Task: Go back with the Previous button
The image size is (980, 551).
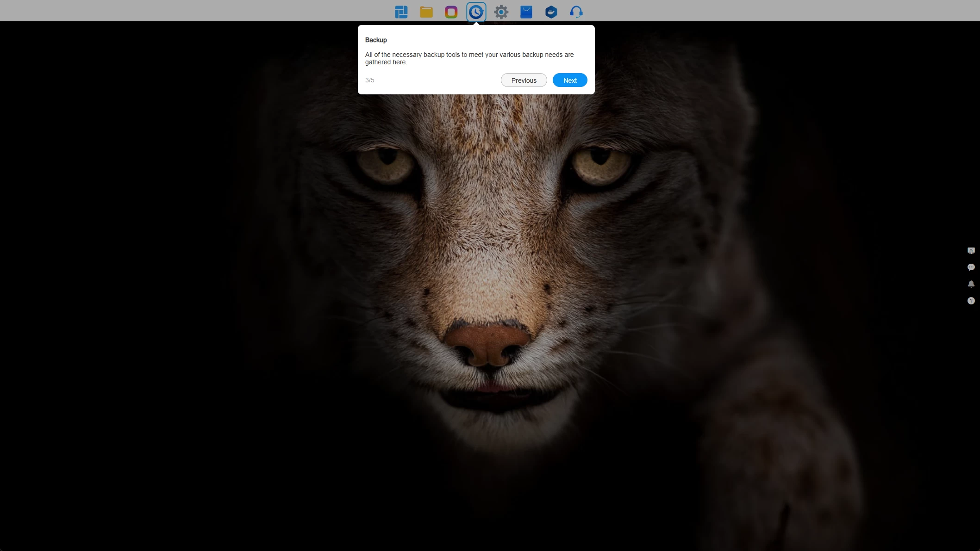Action: click(x=524, y=80)
